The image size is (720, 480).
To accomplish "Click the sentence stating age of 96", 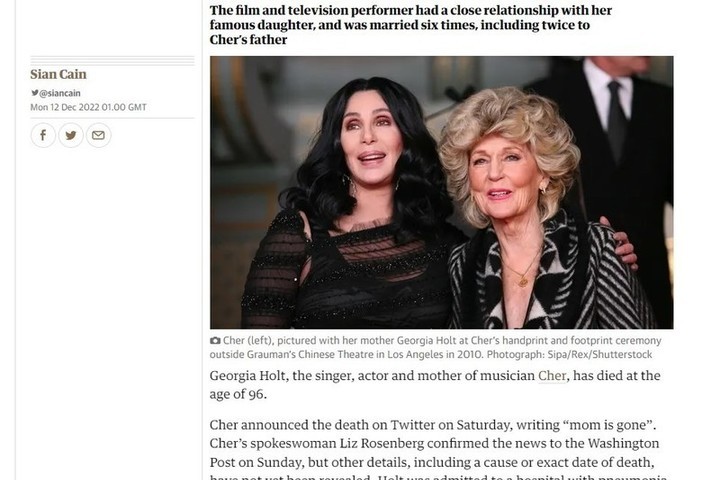I will coord(435,385).
